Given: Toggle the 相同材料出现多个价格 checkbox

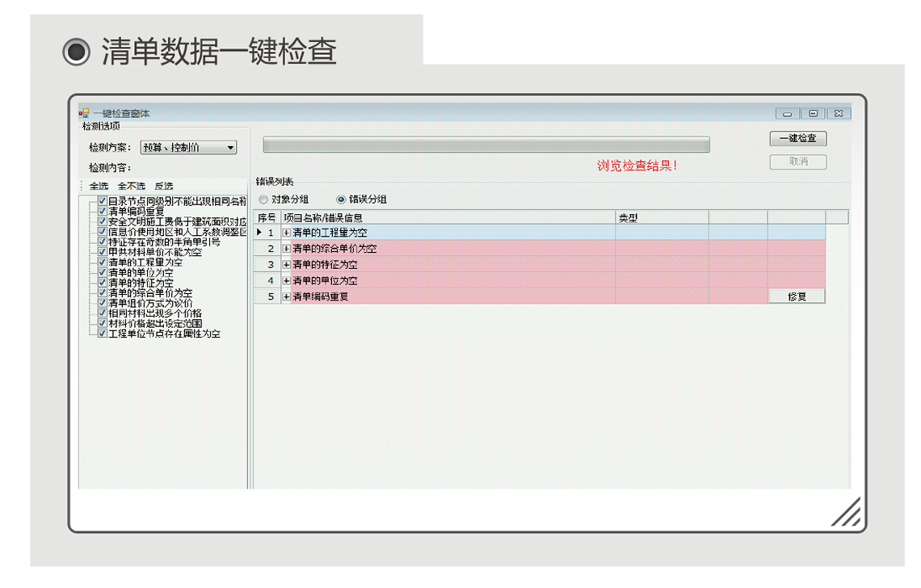Looking at the screenshot, I should (x=103, y=313).
